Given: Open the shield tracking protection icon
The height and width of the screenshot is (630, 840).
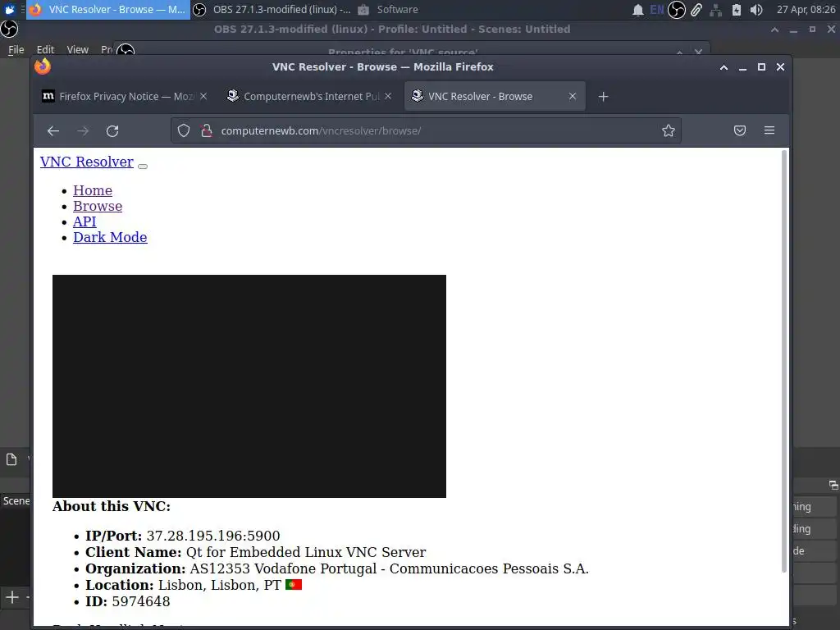Looking at the screenshot, I should click(x=184, y=130).
